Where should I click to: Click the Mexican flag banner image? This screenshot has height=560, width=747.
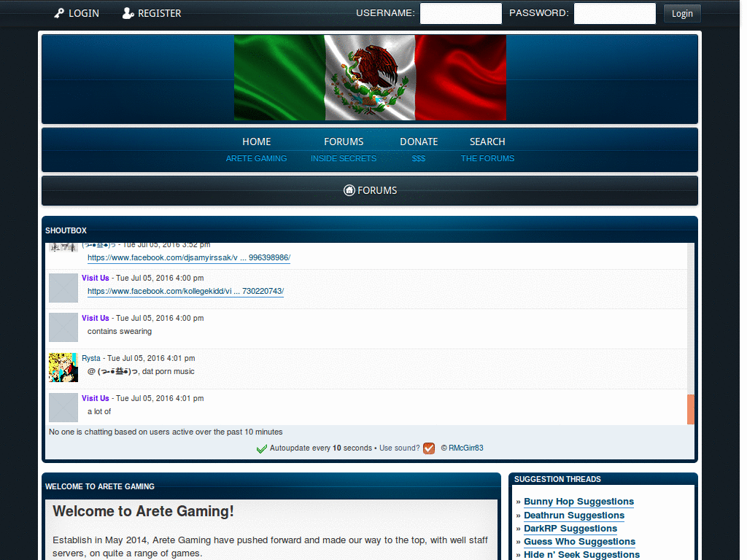click(x=370, y=77)
